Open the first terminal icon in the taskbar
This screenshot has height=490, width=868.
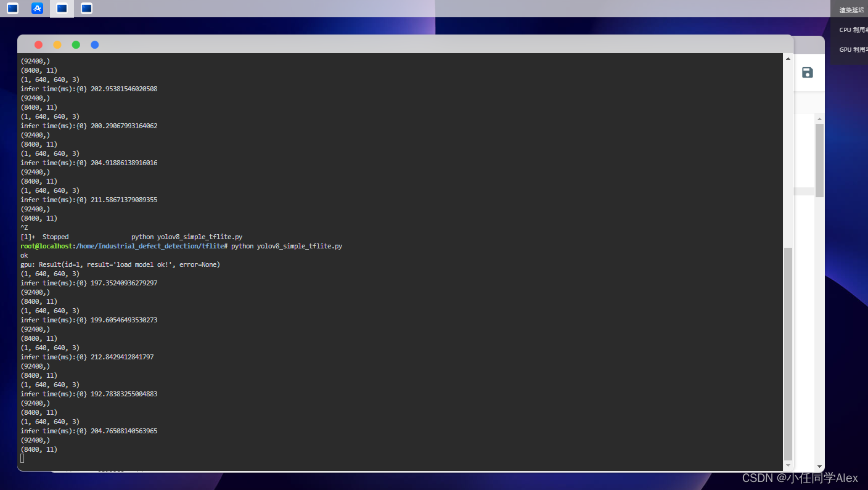click(x=12, y=9)
